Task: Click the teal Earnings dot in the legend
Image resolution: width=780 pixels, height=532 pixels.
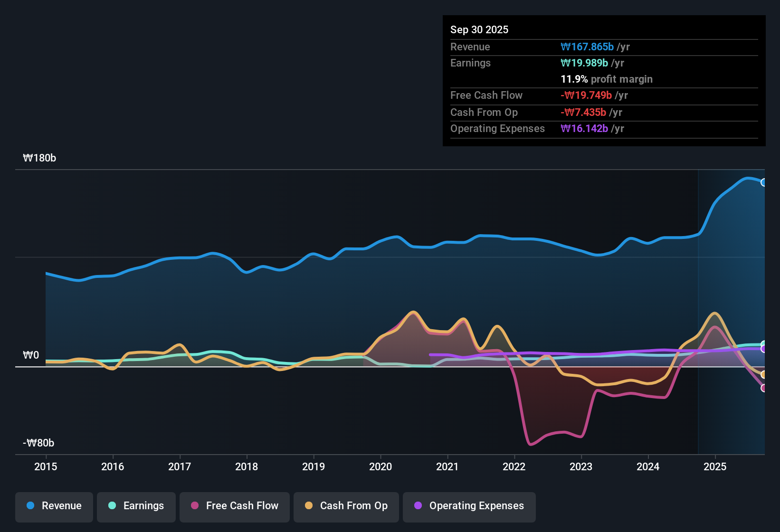Action: pos(112,506)
